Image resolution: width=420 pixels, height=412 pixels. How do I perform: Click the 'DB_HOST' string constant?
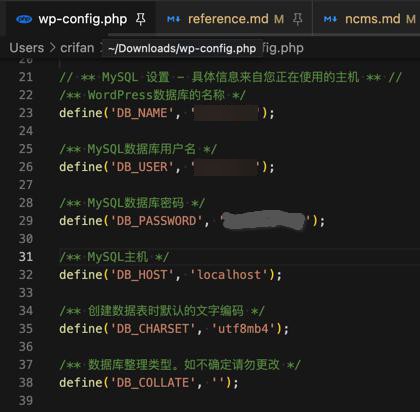coord(142,275)
